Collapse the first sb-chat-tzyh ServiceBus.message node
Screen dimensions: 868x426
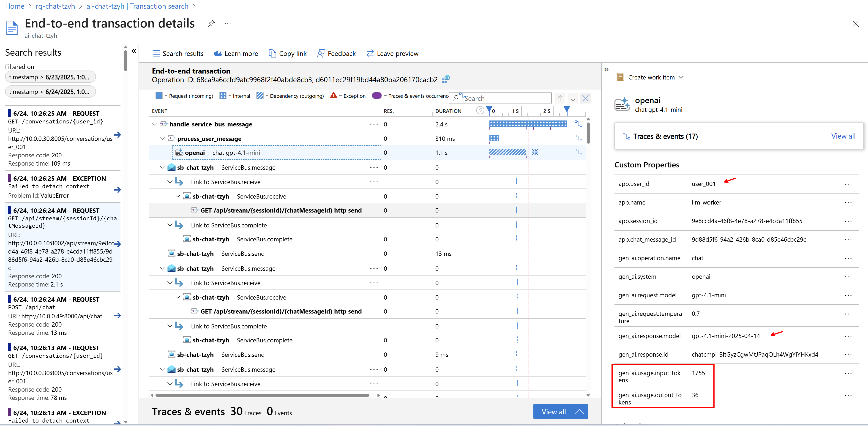click(162, 167)
